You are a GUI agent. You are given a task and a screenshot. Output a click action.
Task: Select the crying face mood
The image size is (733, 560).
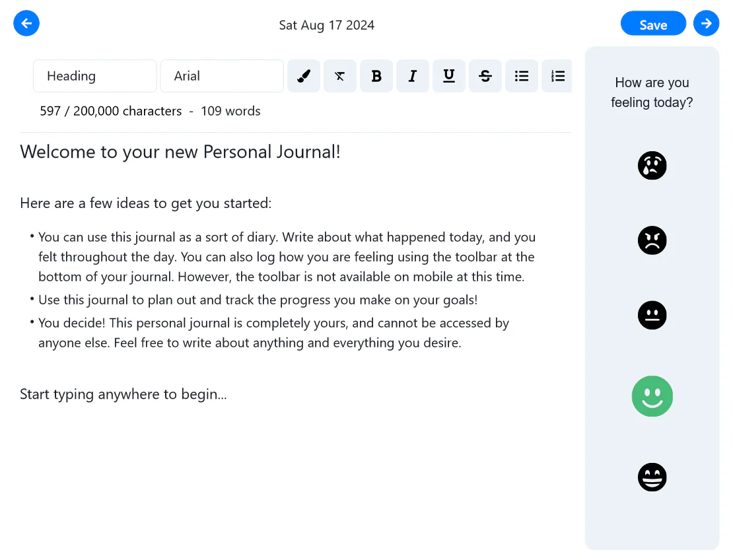click(x=652, y=165)
